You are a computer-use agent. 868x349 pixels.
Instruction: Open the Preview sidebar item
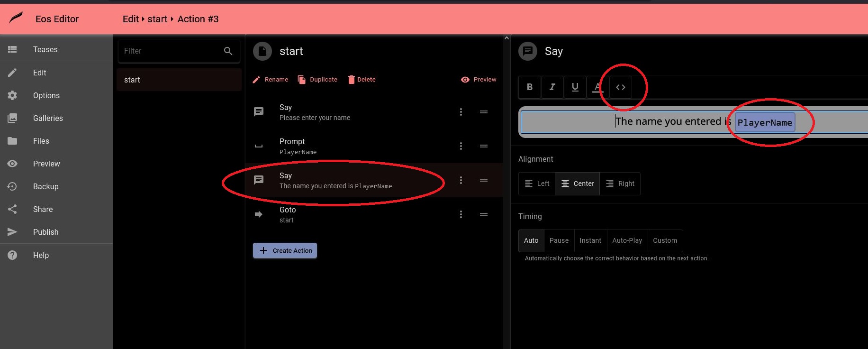tap(56, 164)
